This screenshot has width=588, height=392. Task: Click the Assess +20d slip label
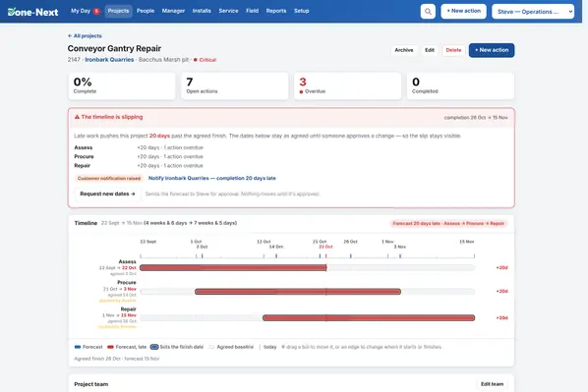pyautogui.click(x=501, y=267)
